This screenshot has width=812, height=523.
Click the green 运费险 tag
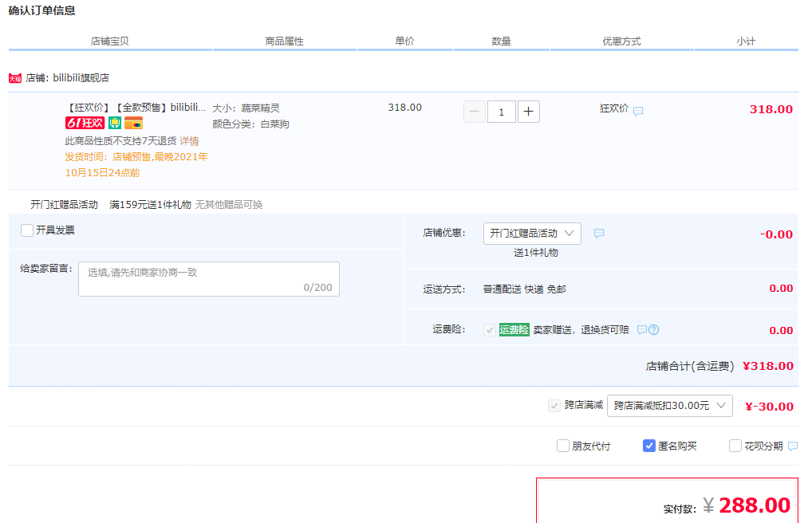coord(514,330)
